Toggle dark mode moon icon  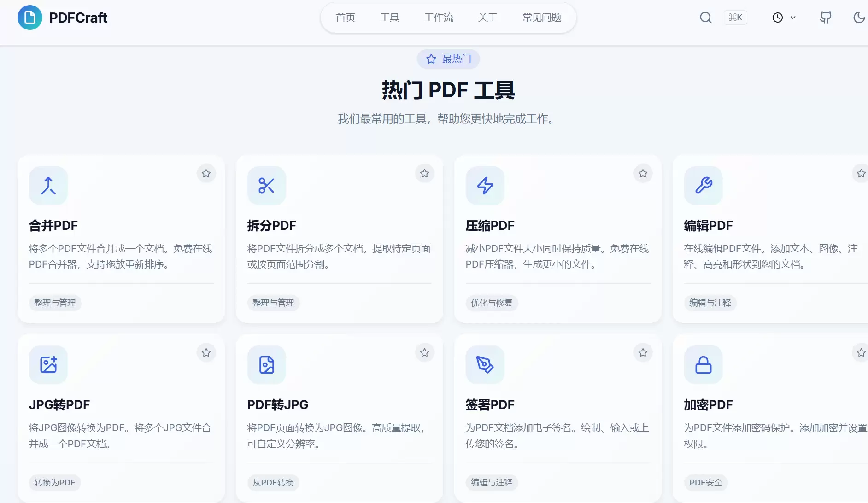tap(859, 18)
